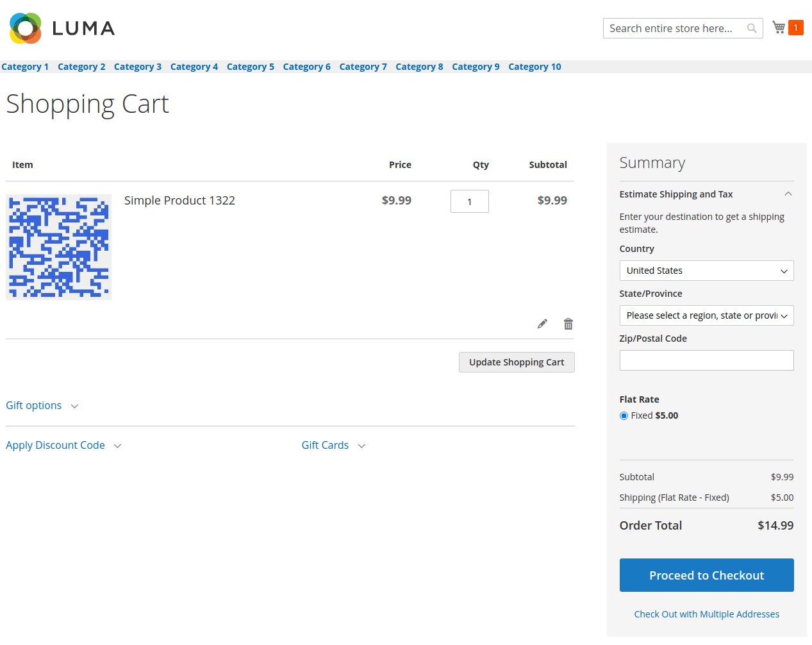The image size is (812, 645).
Task: Click the search magnifier icon
Action: click(752, 28)
